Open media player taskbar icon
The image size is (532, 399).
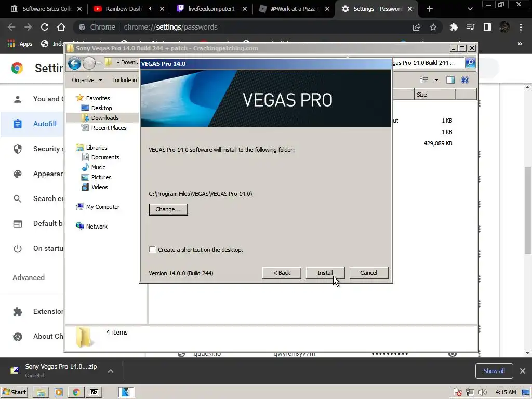coord(59,393)
